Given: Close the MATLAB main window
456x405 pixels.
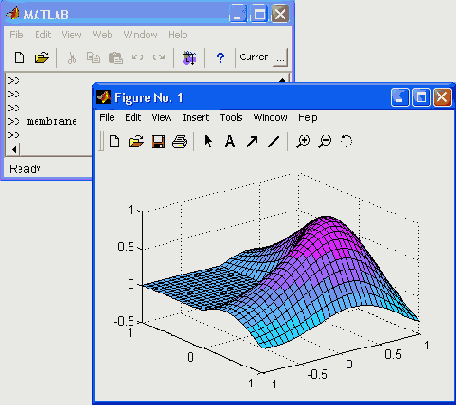Looking at the screenshot, I should coord(280,14).
